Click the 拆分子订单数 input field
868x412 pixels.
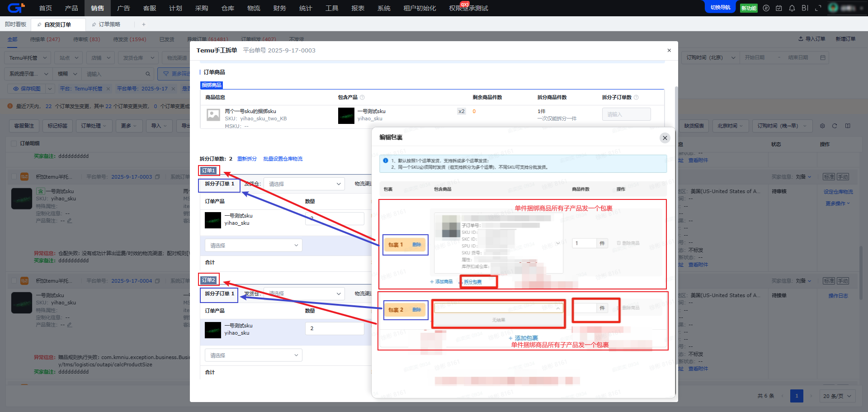(626, 114)
